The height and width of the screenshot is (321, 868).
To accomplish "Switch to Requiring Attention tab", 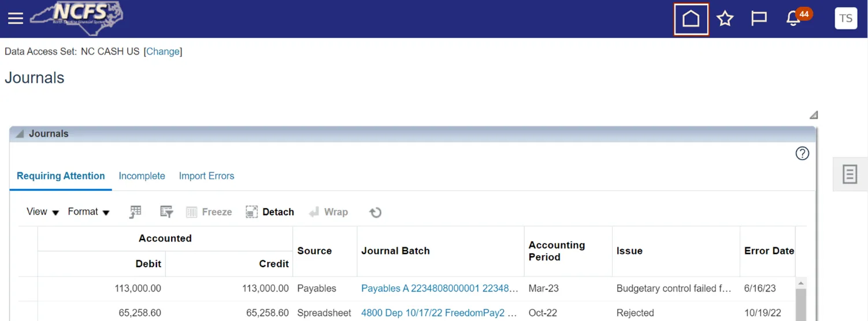I will click(61, 176).
